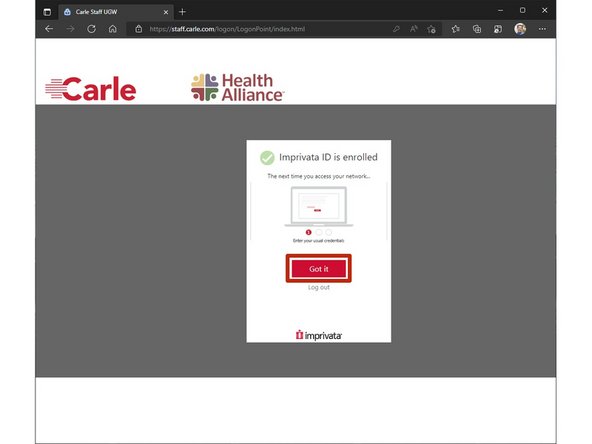Open the password key icon in address bar
Viewport: 592px width, 444px height.
coord(396,29)
